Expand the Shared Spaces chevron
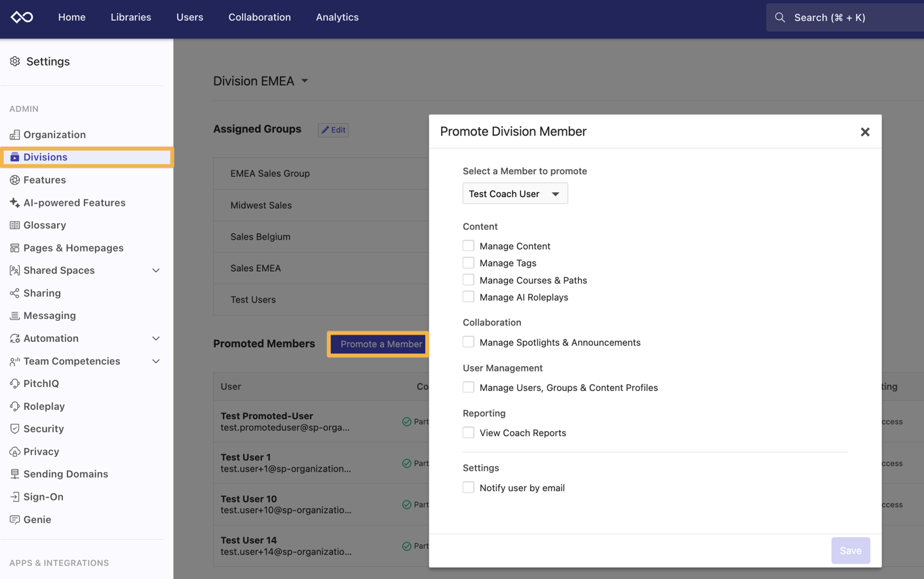The image size is (924, 579). (x=156, y=271)
